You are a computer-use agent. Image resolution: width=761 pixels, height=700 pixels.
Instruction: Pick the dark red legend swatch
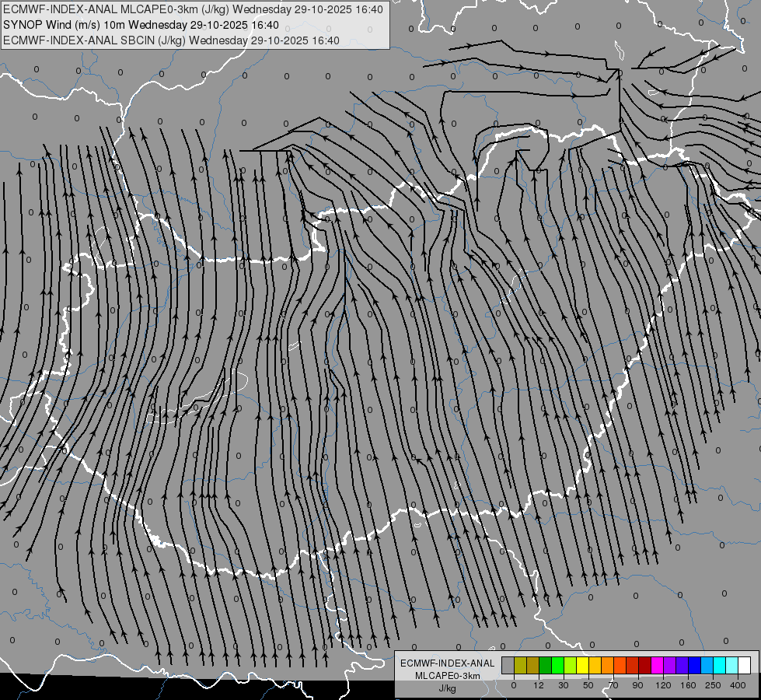644,665
